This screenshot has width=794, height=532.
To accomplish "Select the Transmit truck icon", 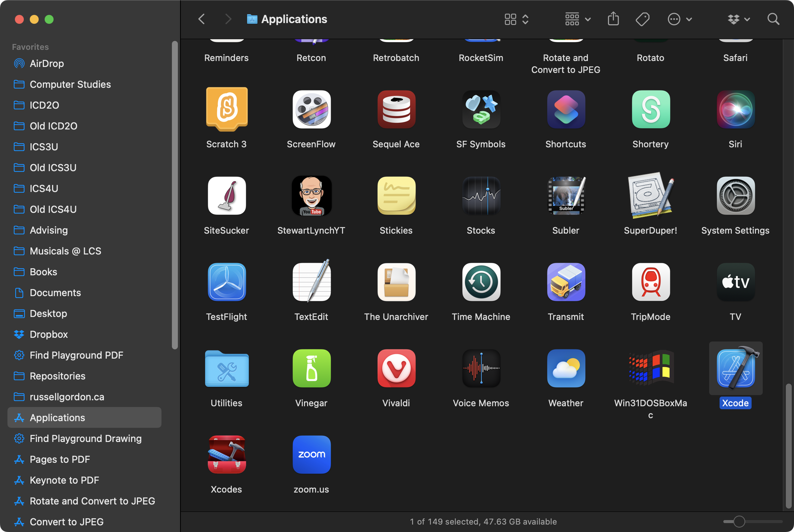I will pos(566,282).
